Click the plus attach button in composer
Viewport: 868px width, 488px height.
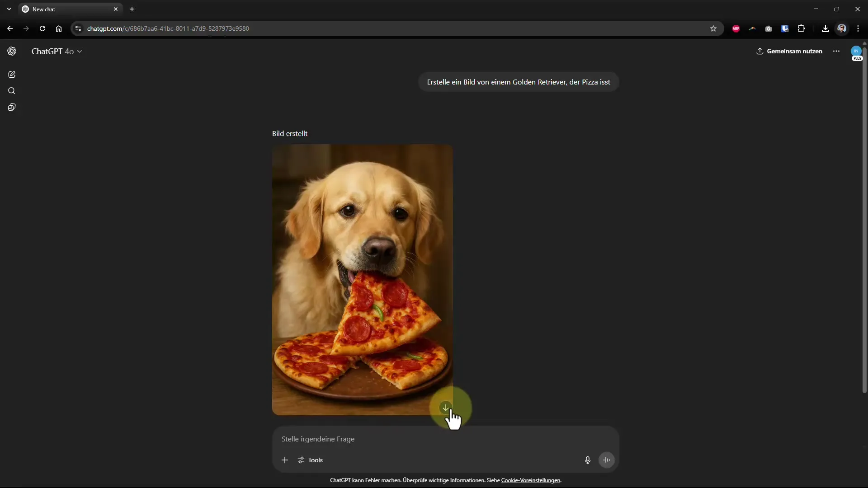tap(285, 460)
